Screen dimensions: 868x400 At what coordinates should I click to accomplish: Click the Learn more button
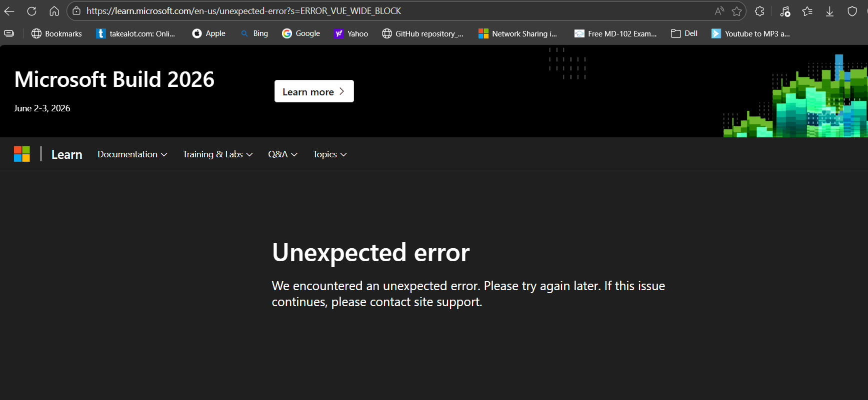pos(314,91)
